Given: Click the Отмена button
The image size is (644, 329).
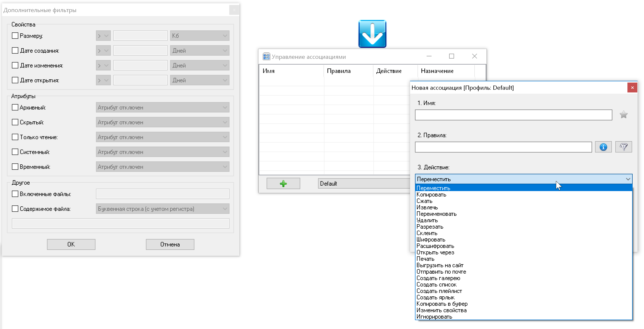Looking at the screenshot, I should pos(170,244).
